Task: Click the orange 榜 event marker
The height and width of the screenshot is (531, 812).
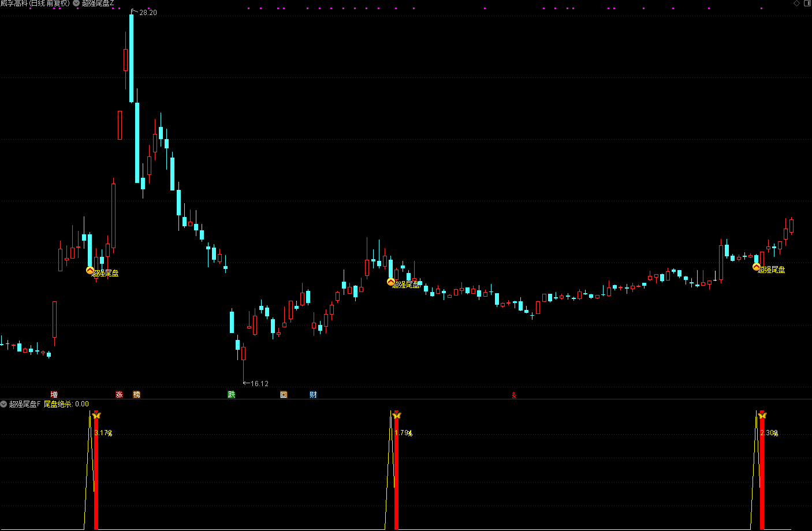Action: (x=137, y=395)
